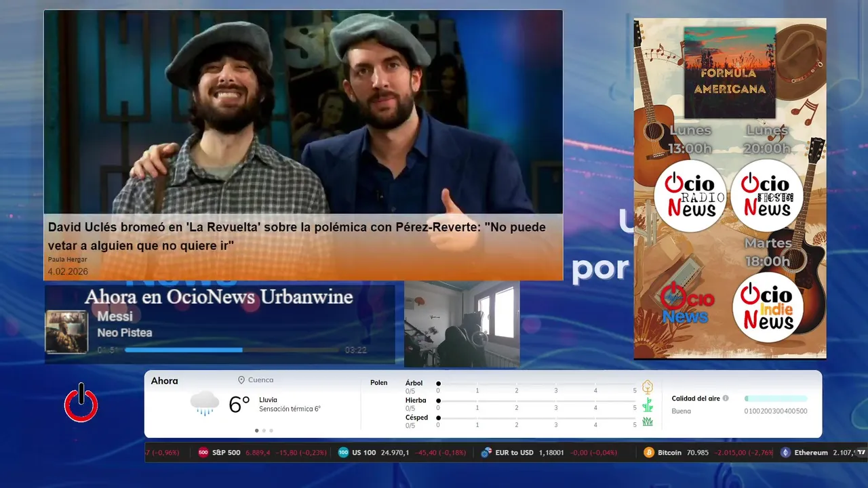The width and height of the screenshot is (868, 488).
Task: Click the Messi album art thumbnail
Action: (66, 331)
